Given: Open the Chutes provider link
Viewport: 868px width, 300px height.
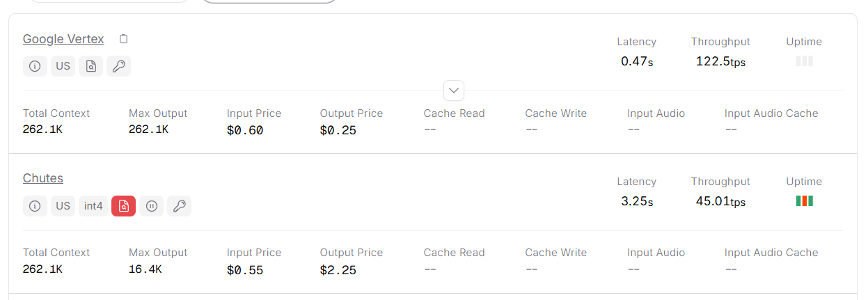Looking at the screenshot, I should [43, 178].
